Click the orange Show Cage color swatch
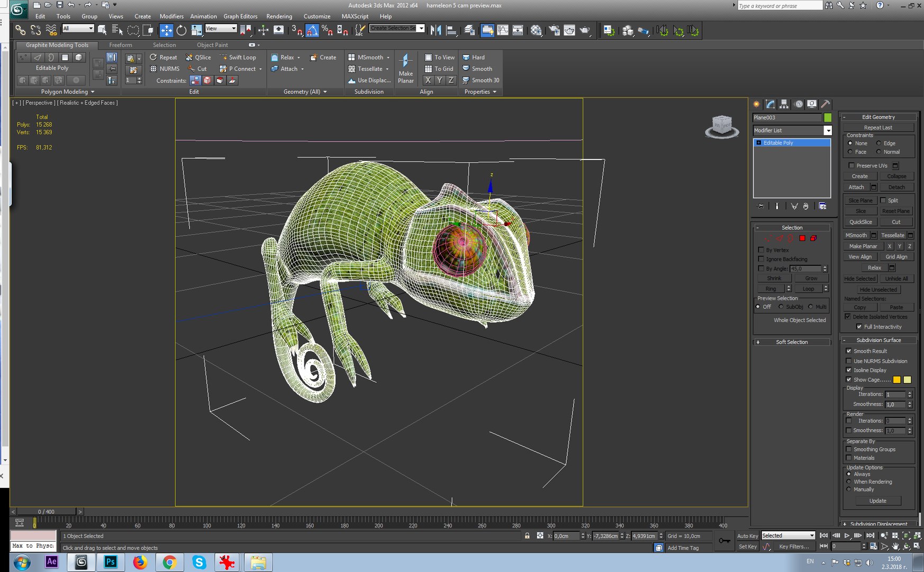Image resolution: width=924 pixels, height=572 pixels. pyautogui.click(x=897, y=380)
